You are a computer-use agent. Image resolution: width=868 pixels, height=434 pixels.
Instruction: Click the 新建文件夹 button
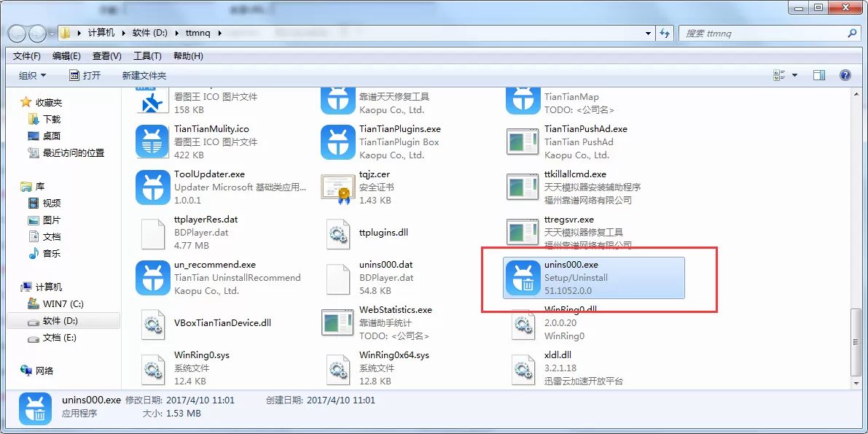coord(144,75)
